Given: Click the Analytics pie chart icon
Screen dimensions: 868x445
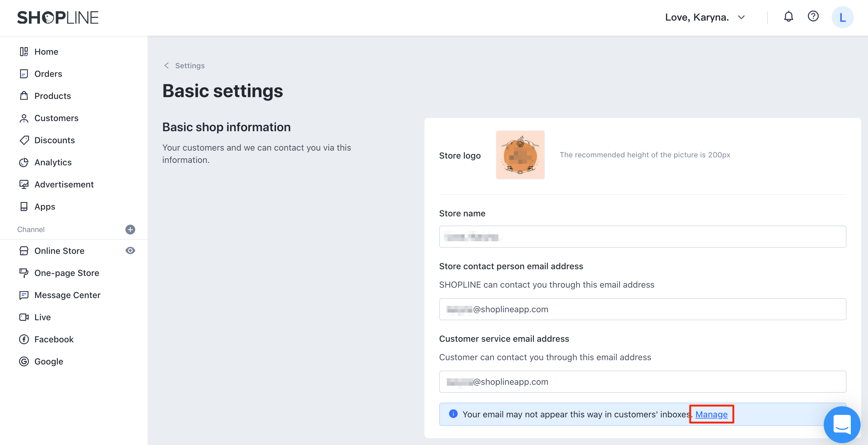Looking at the screenshot, I should click(24, 162).
